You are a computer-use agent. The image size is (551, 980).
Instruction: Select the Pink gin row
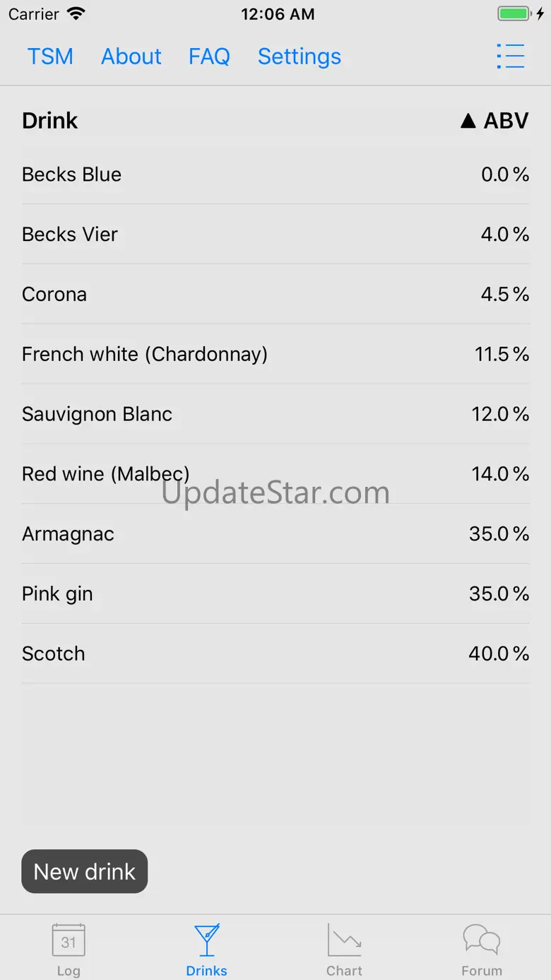click(x=275, y=594)
